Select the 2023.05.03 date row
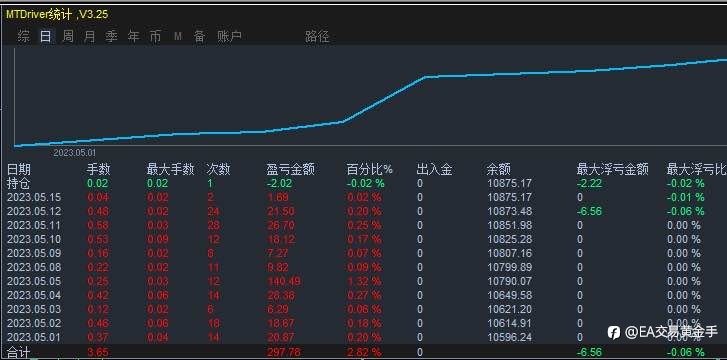The image size is (727, 360). coord(34,309)
